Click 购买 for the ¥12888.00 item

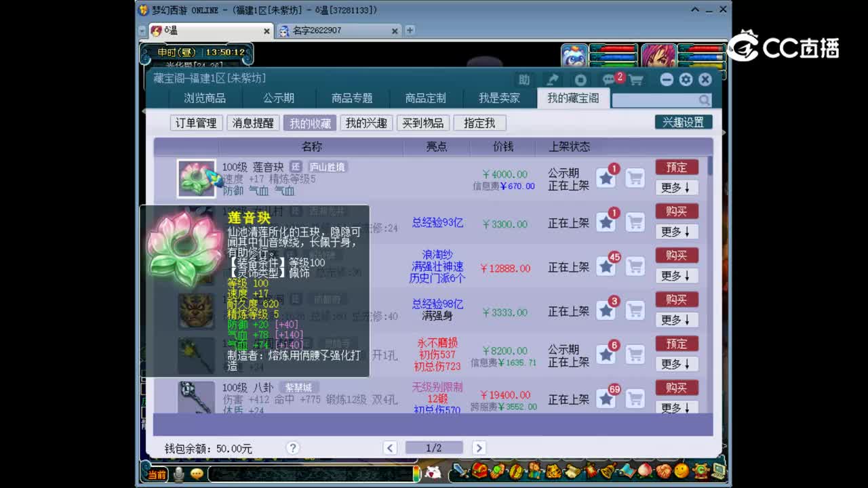tap(677, 256)
